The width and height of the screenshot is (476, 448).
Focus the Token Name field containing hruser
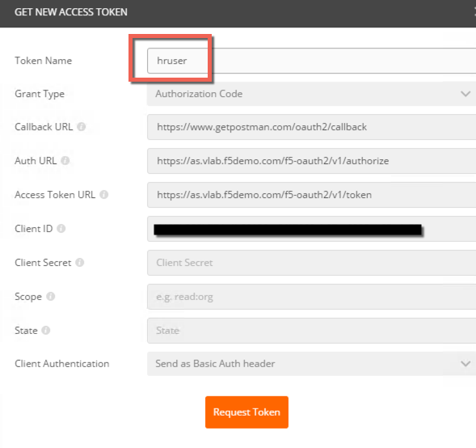click(x=311, y=61)
